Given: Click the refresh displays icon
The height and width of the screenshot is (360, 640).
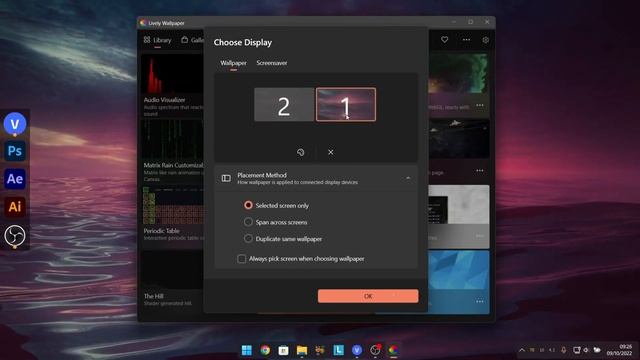Looking at the screenshot, I should pyautogui.click(x=300, y=152).
